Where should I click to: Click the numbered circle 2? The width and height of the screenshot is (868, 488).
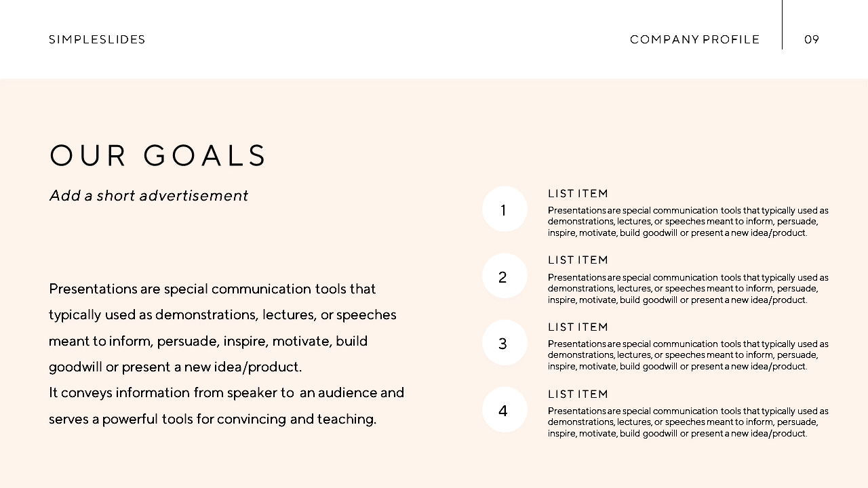coord(505,276)
